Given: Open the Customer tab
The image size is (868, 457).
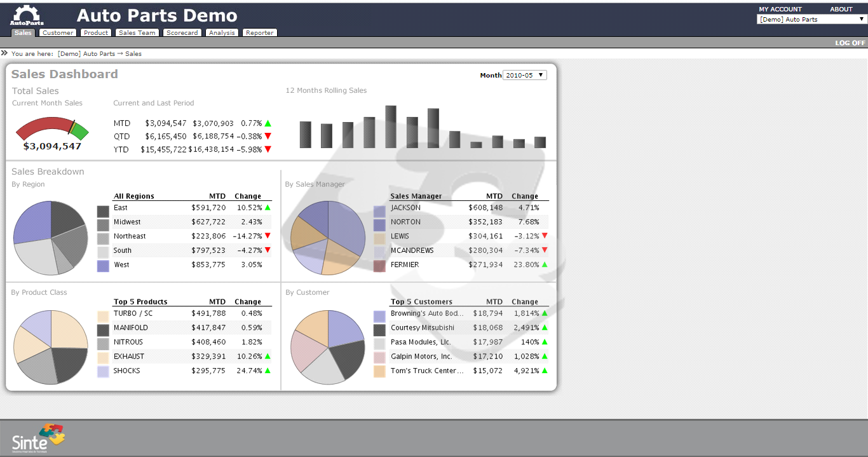Looking at the screenshot, I should tap(58, 32).
